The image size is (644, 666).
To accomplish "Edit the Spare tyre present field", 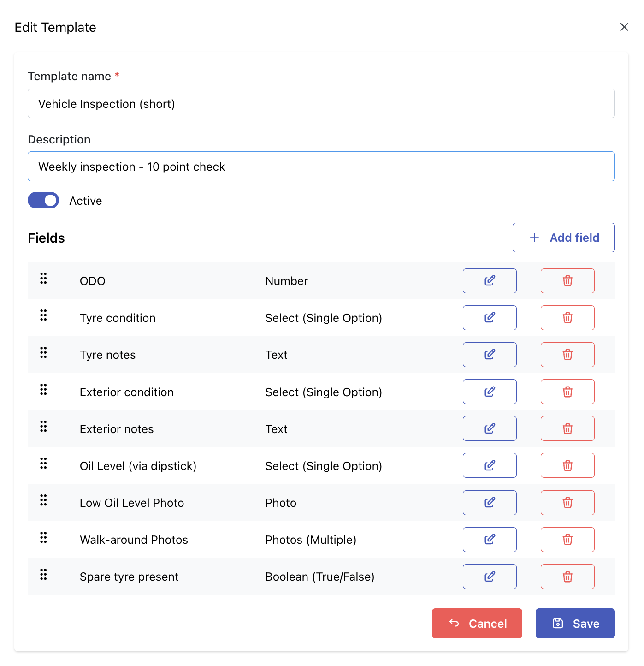I will click(490, 577).
